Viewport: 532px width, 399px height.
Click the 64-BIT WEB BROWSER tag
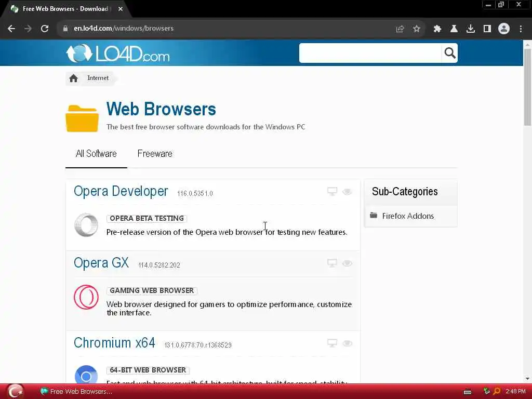(x=148, y=370)
